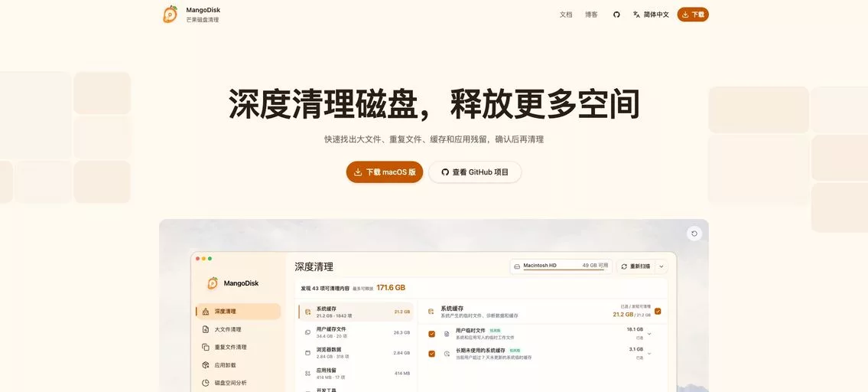The width and height of the screenshot is (868, 392).
Task: Click the 系统缓存 category icon in list
Action: [307, 312]
